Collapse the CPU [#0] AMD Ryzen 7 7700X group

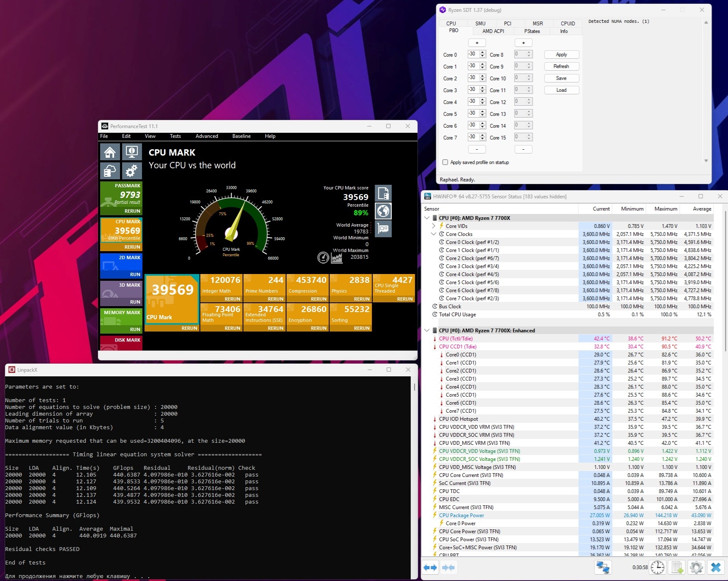pyautogui.click(x=427, y=218)
